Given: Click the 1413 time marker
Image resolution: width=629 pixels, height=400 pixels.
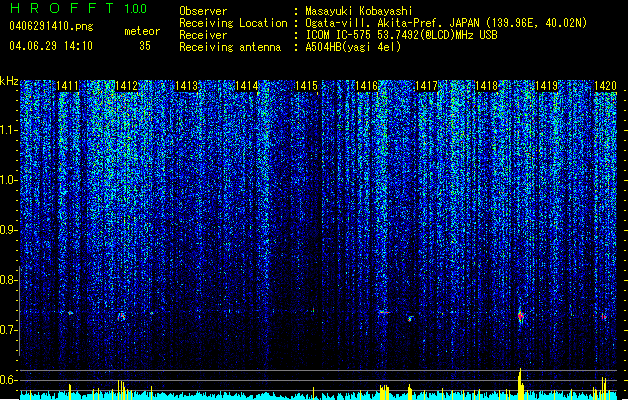Looking at the screenshot, I should (187, 86).
